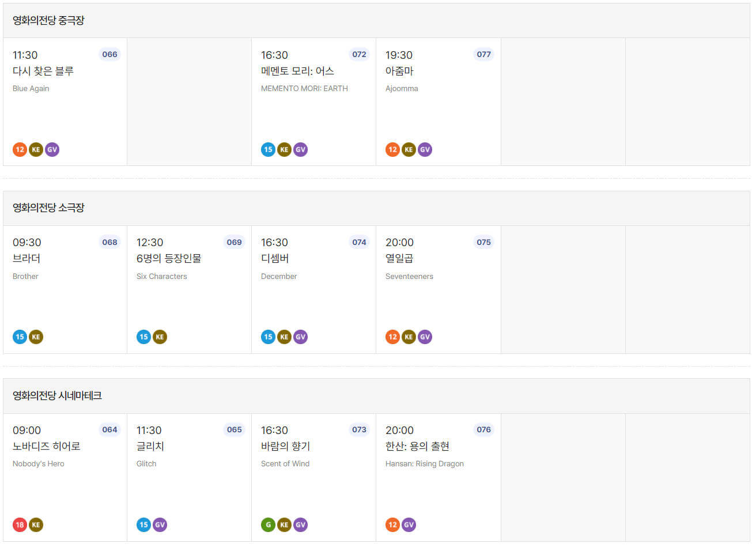Click the 19:30 showtime of Ajoomma
Screen dimensions: 756x547
click(399, 55)
